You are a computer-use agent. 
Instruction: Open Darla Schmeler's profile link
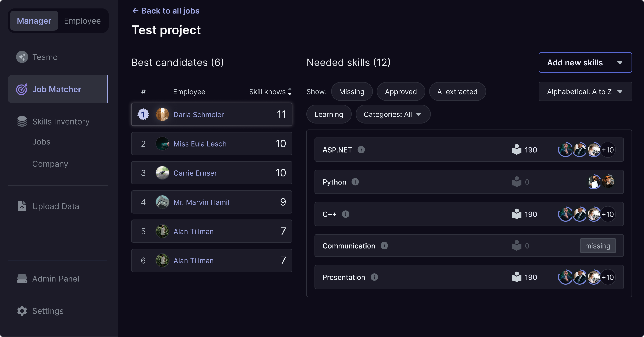(x=199, y=115)
